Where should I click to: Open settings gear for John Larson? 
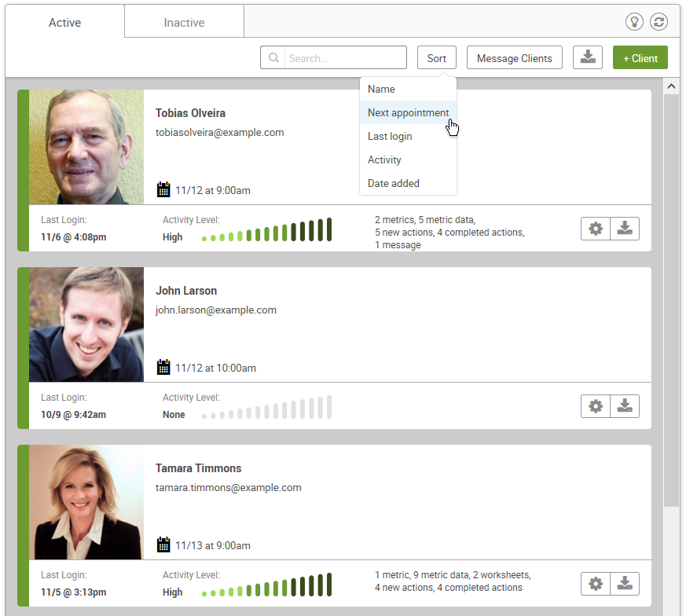[x=596, y=406]
